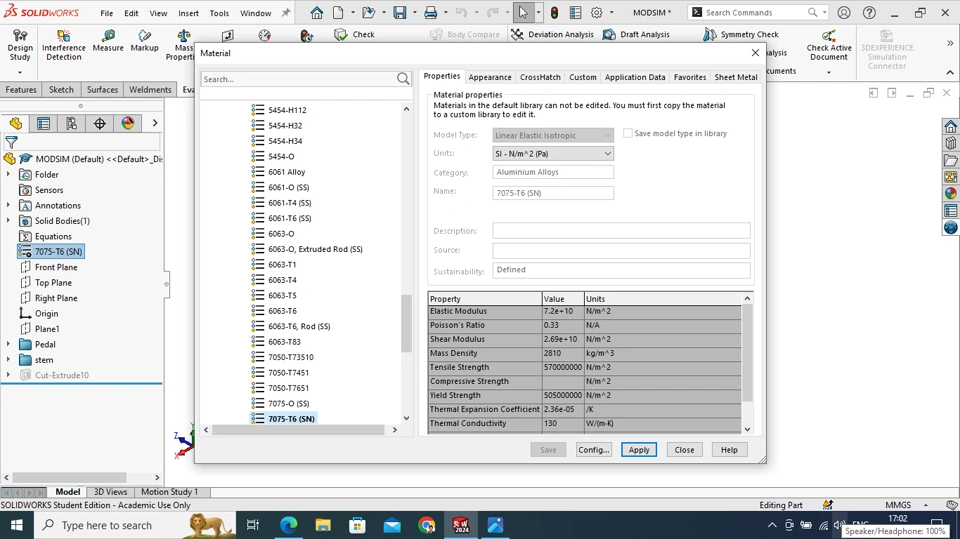Run the Check tool
Image resolution: width=960 pixels, height=539 pixels.
pyautogui.click(x=354, y=34)
